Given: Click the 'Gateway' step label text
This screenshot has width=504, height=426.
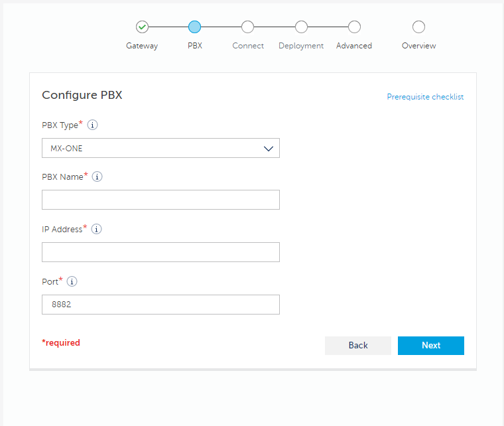Looking at the screenshot, I should [142, 46].
